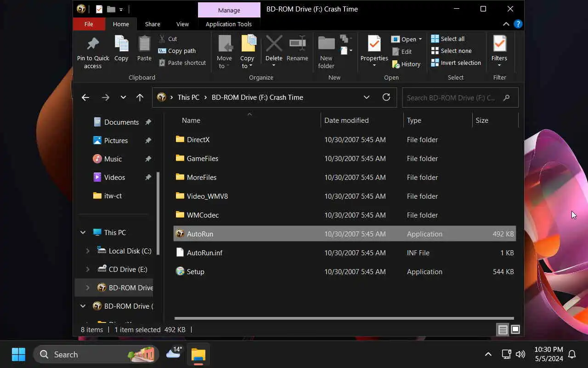The width and height of the screenshot is (588, 368).
Task: Open the itw-ct folder in navigation pane
Action: tap(113, 195)
